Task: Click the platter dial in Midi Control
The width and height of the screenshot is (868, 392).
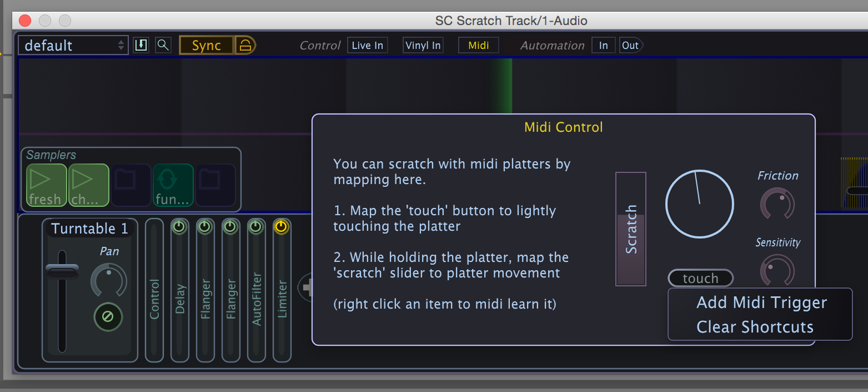Action: [x=700, y=204]
